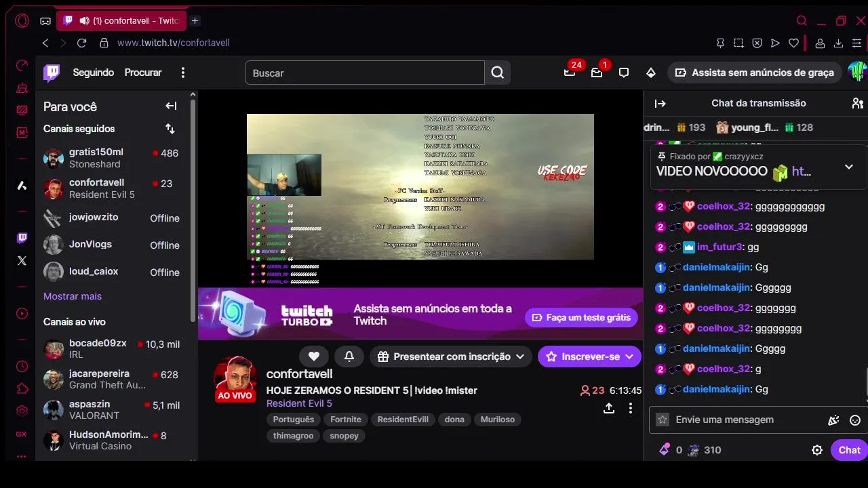Click the sidebar vertical scrollbar

pyautogui.click(x=193, y=210)
